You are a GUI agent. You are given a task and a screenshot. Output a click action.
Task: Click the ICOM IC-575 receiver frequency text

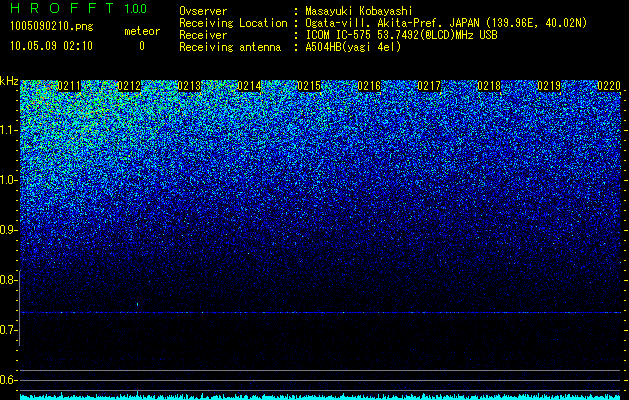click(x=401, y=35)
